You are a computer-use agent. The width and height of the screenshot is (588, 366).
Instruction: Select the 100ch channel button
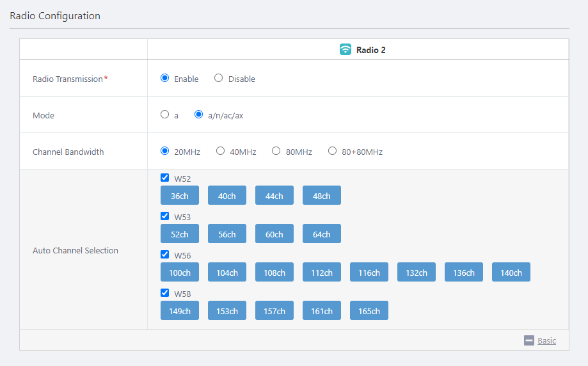(x=180, y=273)
